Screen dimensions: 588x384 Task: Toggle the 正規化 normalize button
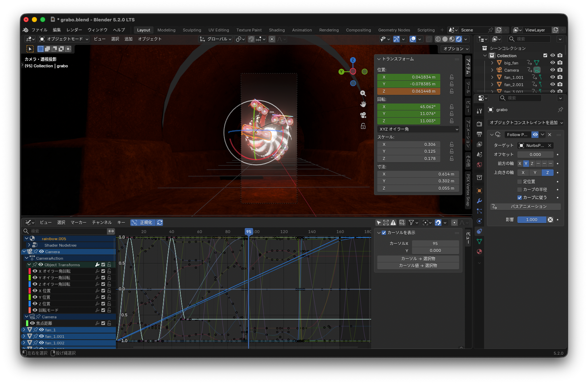tap(143, 223)
